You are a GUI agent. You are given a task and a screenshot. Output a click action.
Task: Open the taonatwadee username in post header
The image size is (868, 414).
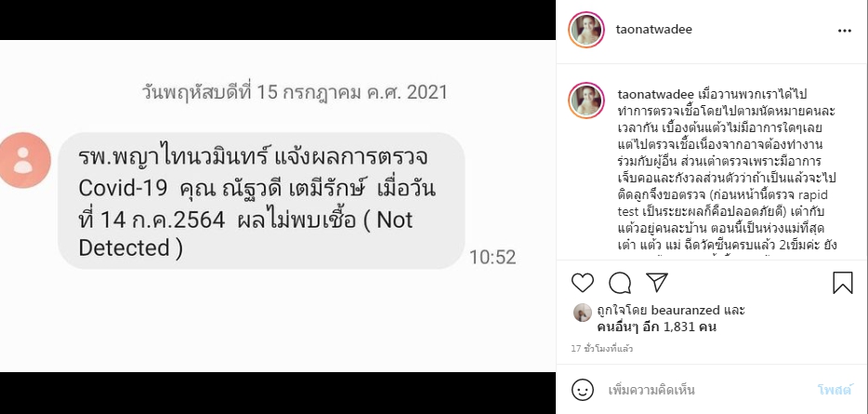tap(653, 30)
